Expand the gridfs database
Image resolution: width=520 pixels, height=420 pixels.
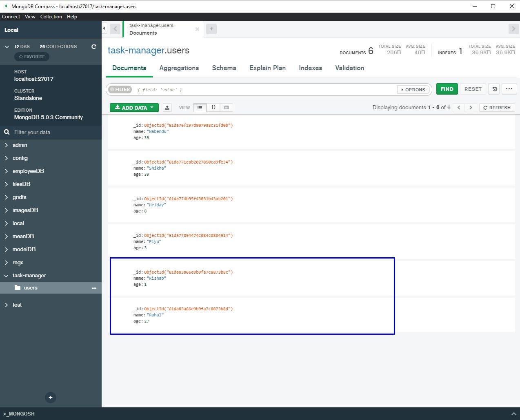[x=6, y=197]
